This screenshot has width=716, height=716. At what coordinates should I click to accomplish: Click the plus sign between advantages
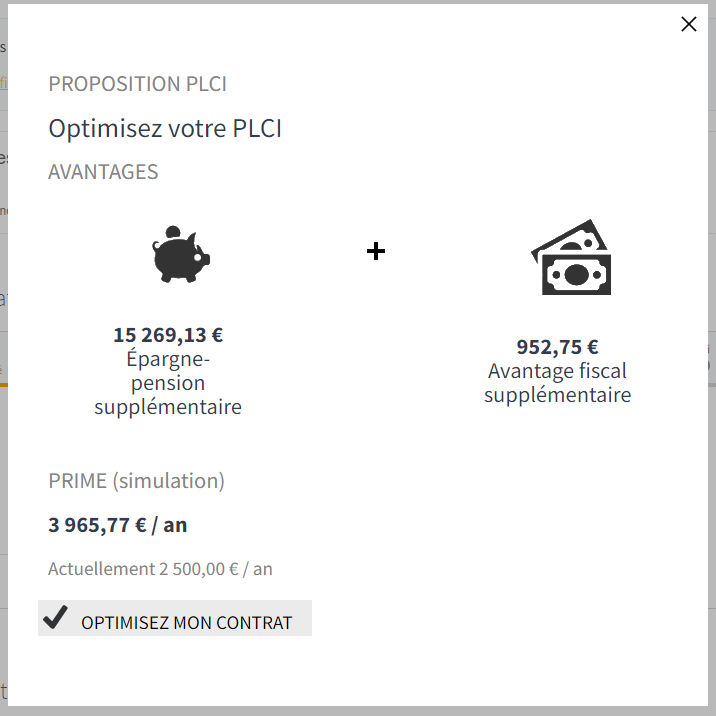375,251
